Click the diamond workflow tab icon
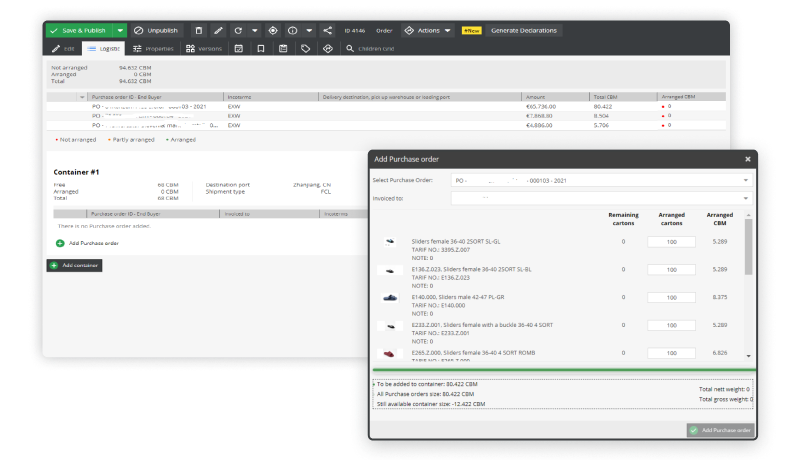Screen dimensions: 800x460 (x=328, y=48)
